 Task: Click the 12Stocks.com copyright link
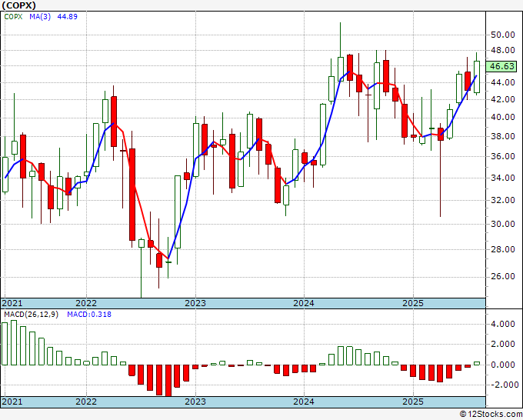point(491,415)
